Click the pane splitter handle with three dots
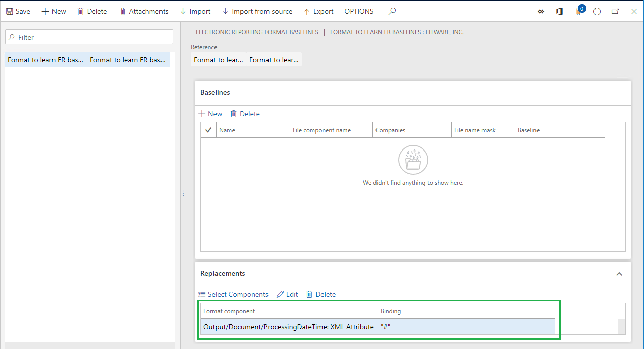The width and height of the screenshot is (644, 349). pos(183,193)
